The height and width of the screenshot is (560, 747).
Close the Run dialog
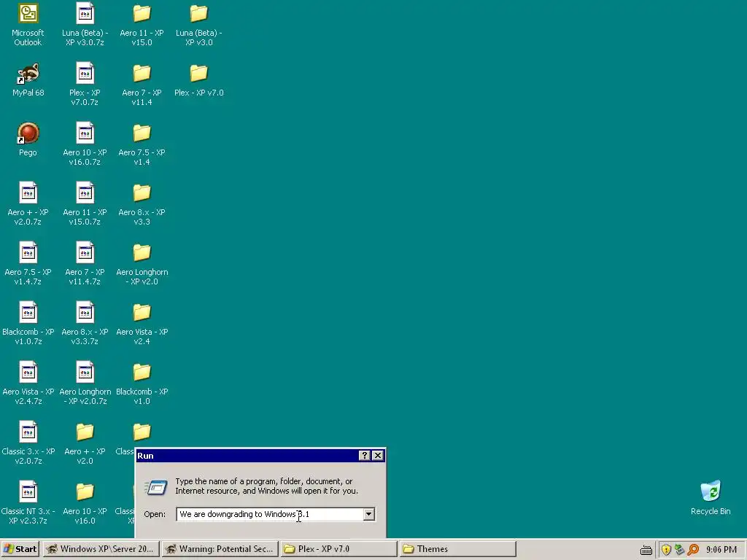click(378, 455)
